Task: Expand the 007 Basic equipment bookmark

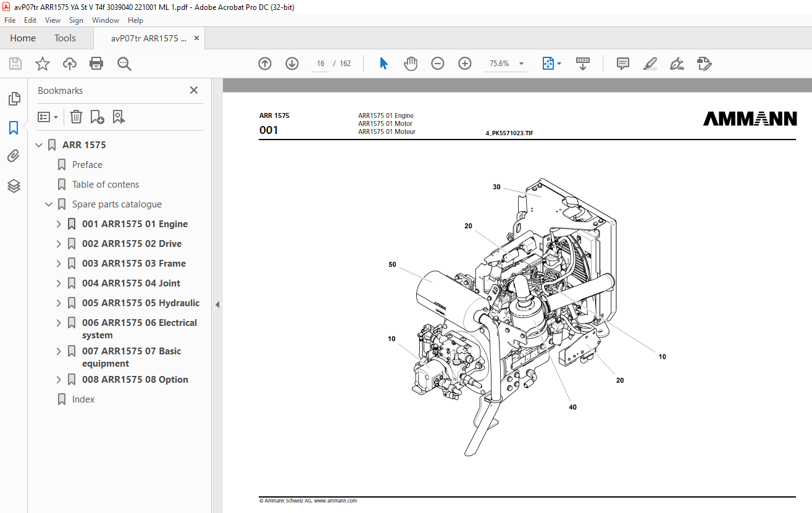Action: [x=59, y=351]
